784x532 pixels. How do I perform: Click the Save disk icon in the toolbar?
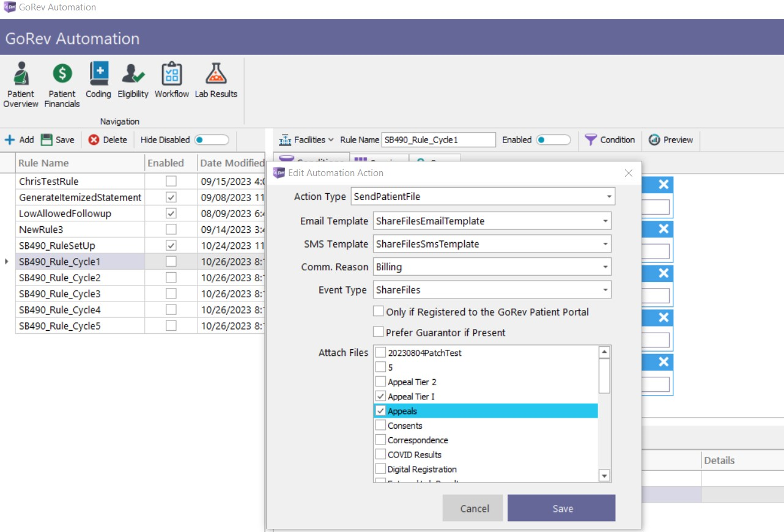click(x=46, y=139)
